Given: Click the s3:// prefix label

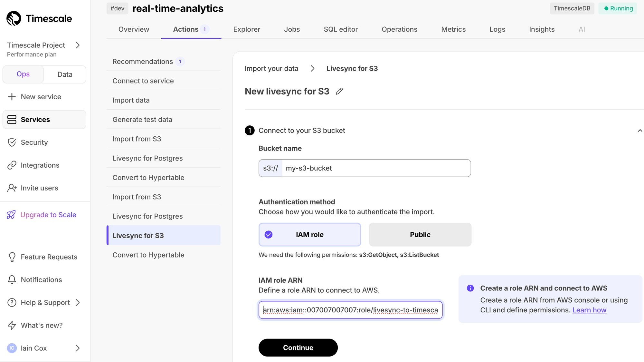Looking at the screenshot, I should point(270,168).
